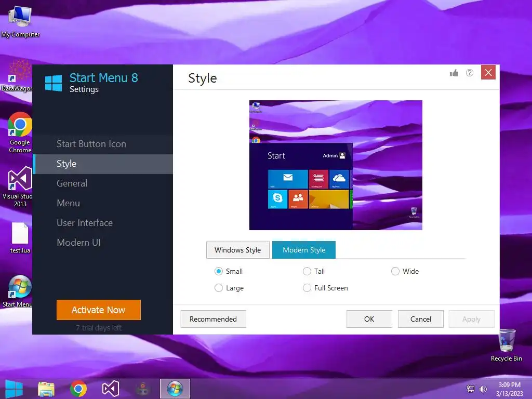Screen dimensions: 532x399
Task: Click the dim taskbar icon beside Visual Studio
Action: pos(143,389)
